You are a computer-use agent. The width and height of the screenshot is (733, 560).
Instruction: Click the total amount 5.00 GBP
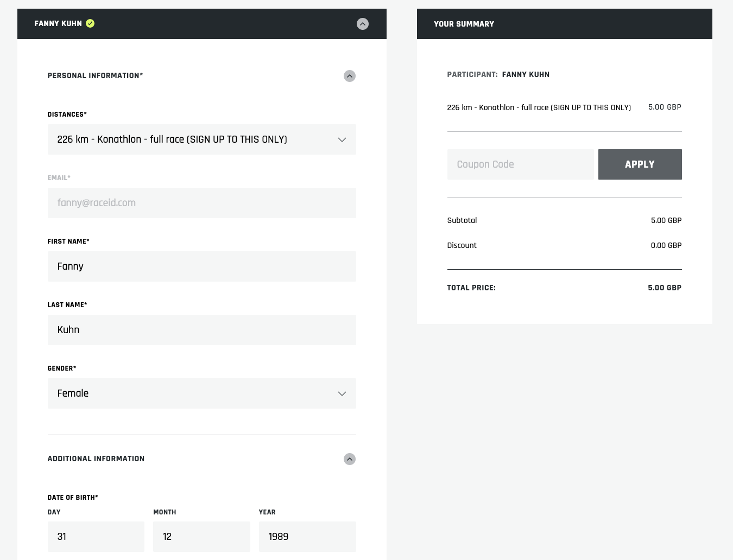coord(665,288)
